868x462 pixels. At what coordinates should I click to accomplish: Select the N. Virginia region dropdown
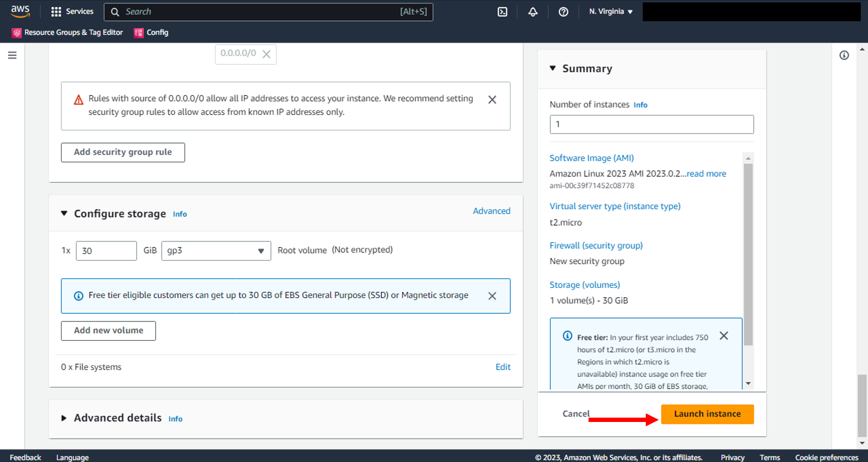pos(610,12)
